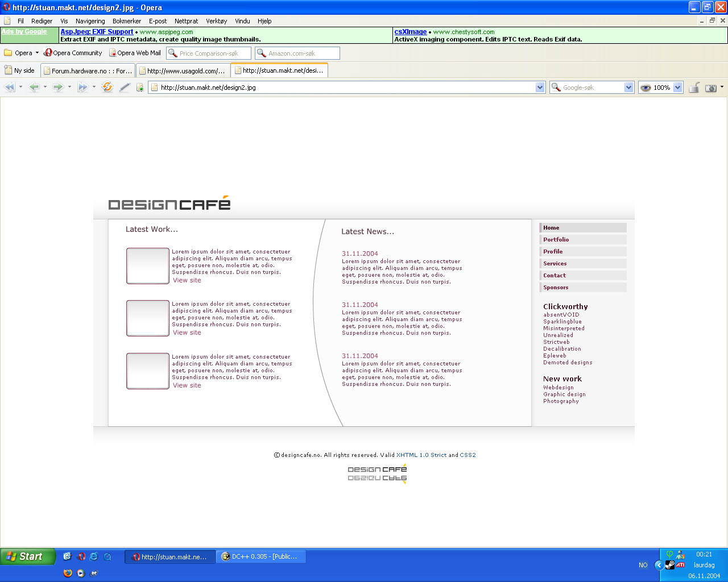This screenshot has width=728, height=582.
Task: Open the 100% zoom level dropdown
Action: tap(677, 88)
